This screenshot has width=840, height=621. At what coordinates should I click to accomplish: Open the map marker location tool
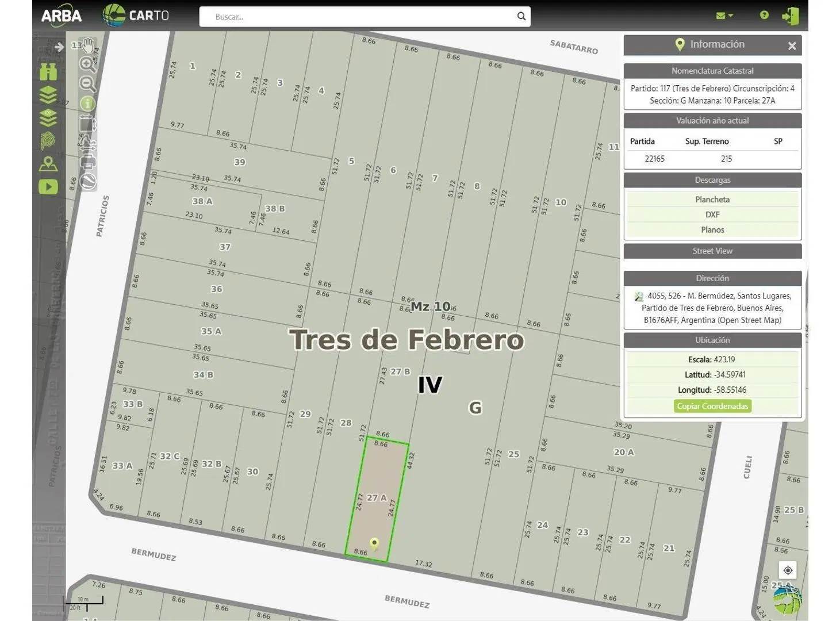pos(48,164)
